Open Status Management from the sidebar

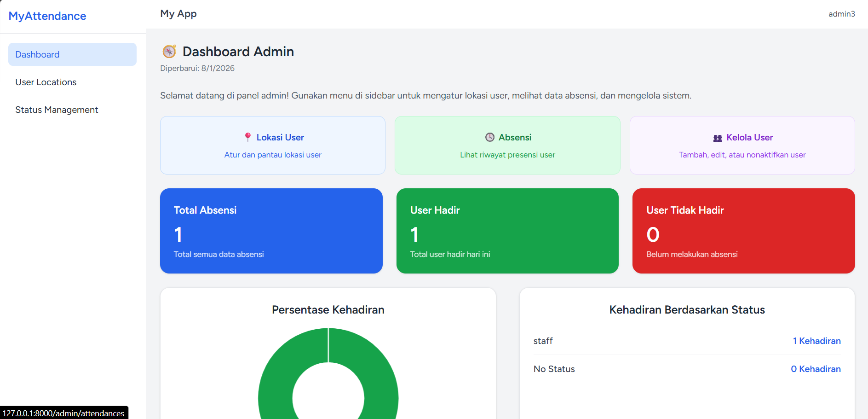[57, 110]
